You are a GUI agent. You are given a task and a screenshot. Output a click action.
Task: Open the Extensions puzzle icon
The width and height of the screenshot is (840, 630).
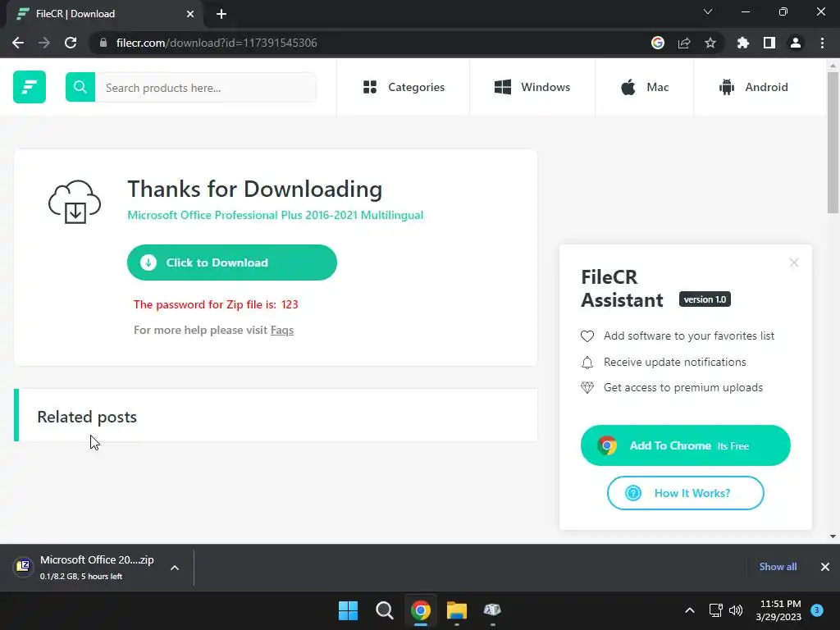(742, 43)
